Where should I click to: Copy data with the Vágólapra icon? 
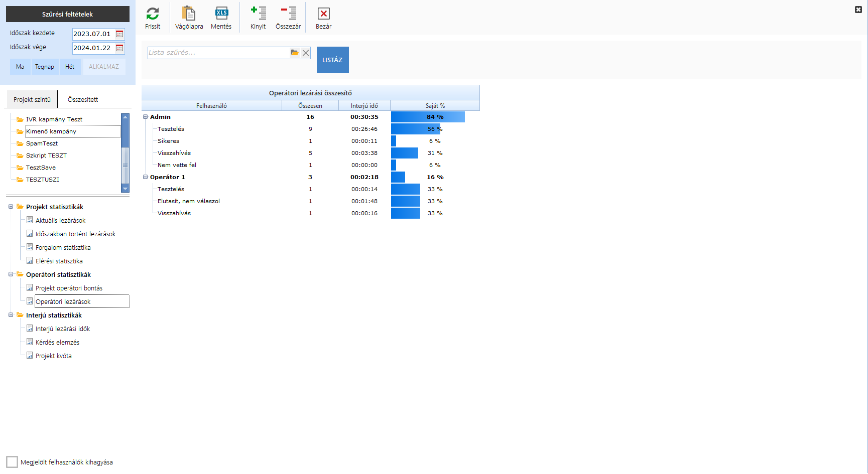click(x=189, y=14)
